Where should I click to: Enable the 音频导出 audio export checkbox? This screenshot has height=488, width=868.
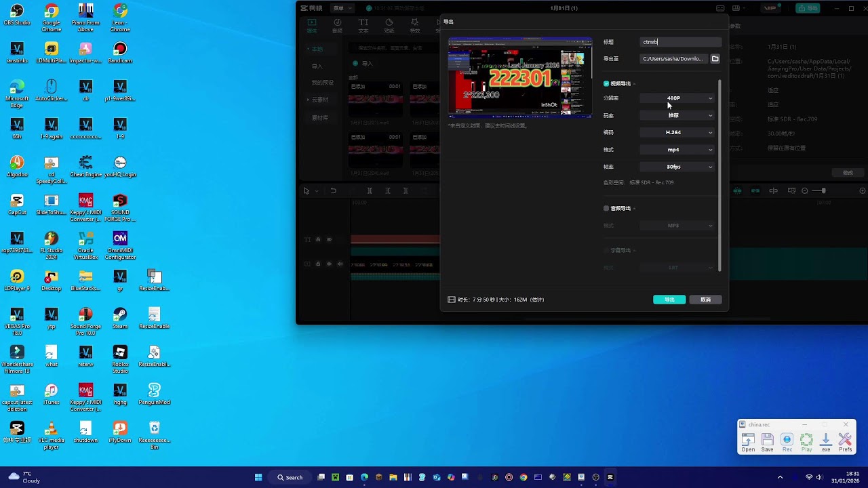coord(606,208)
